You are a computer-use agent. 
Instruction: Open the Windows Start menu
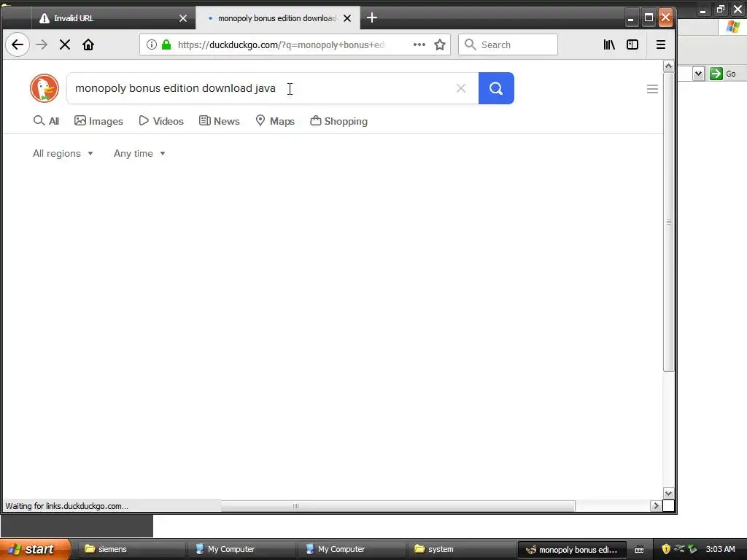pyautogui.click(x=36, y=549)
